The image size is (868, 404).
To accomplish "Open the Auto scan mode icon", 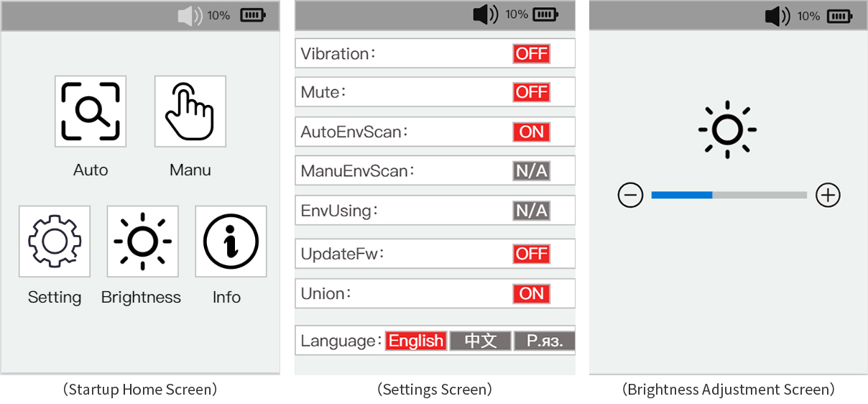I will click(91, 111).
